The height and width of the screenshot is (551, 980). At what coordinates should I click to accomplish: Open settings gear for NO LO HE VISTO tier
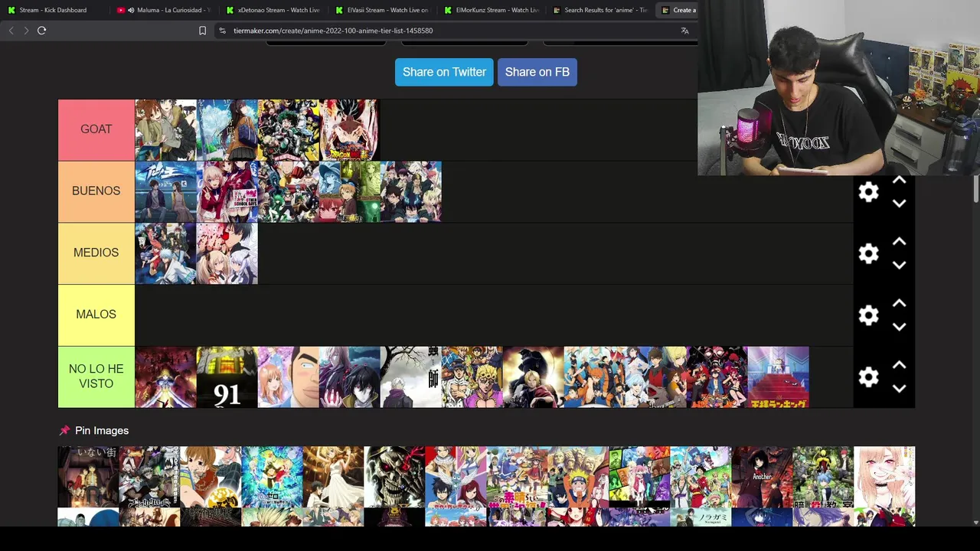868,377
